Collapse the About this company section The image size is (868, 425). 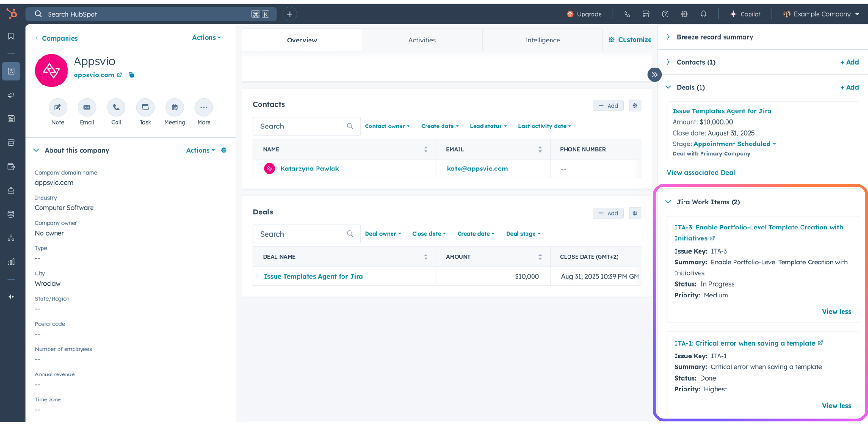(x=36, y=150)
